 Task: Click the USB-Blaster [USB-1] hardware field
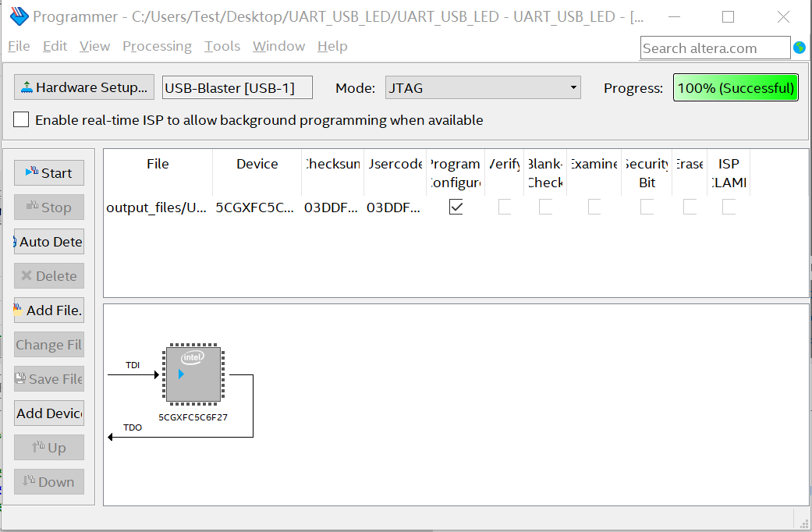237,87
